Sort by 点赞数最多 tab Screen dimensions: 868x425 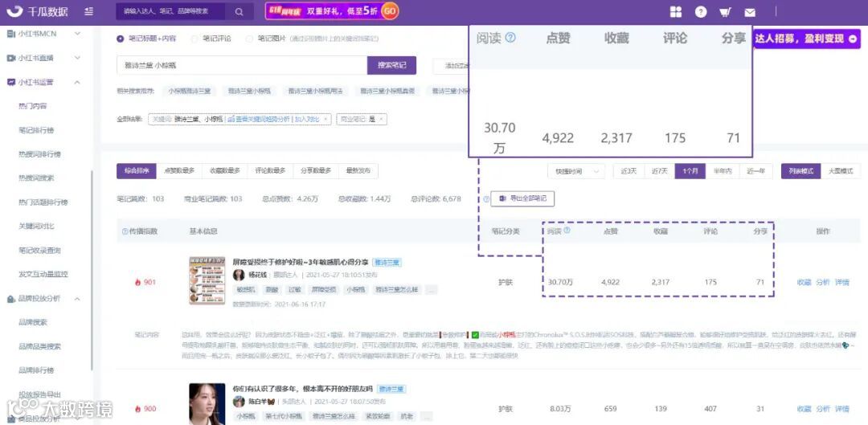point(179,171)
